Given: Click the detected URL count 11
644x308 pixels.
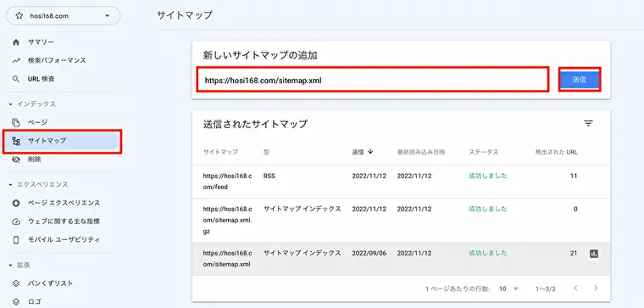Looking at the screenshot, I should click(x=574, y=176).
